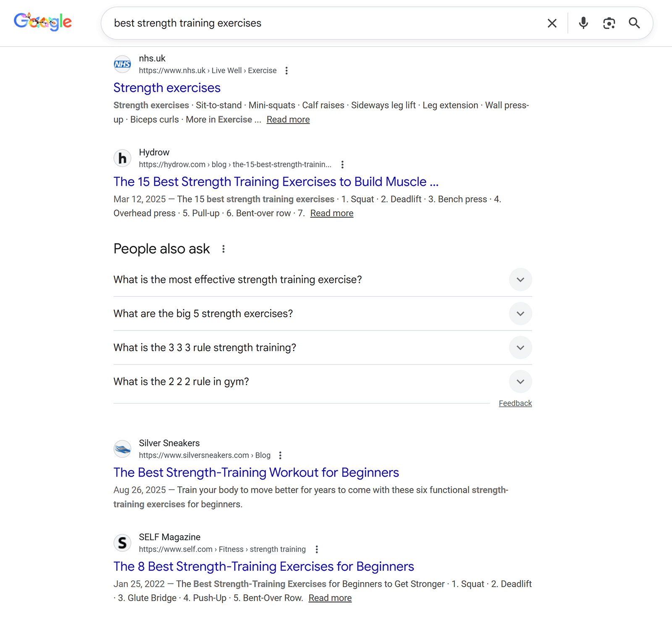The height and width of the screenshot is (617, 672).
Task: Open options menu for People also ask
Action: click(223, 249)
